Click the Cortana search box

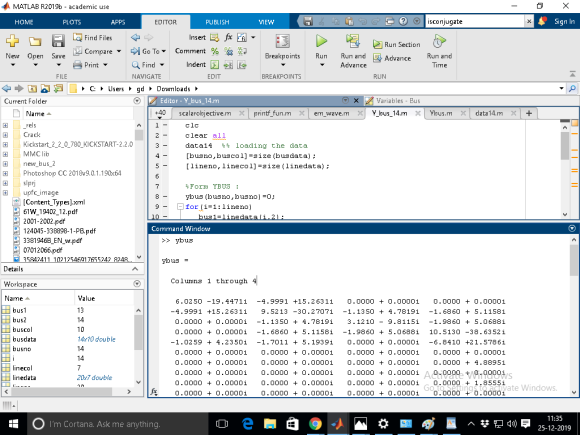(118, 424)
